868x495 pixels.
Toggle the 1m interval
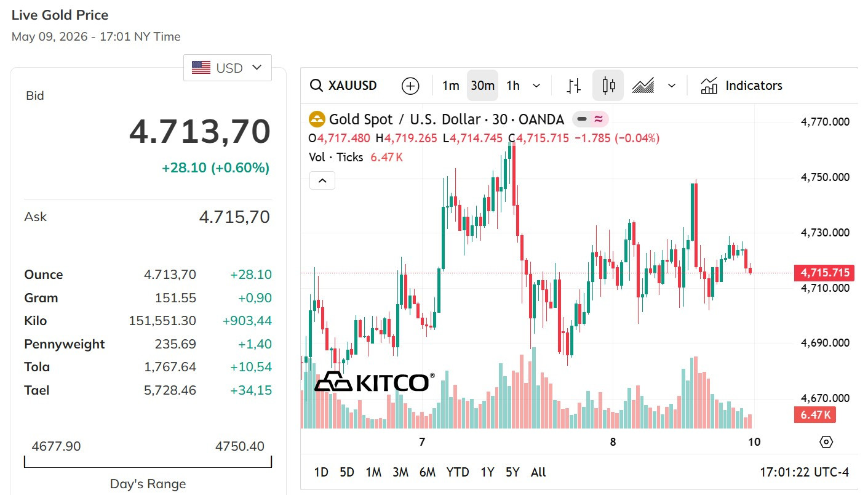451,86
